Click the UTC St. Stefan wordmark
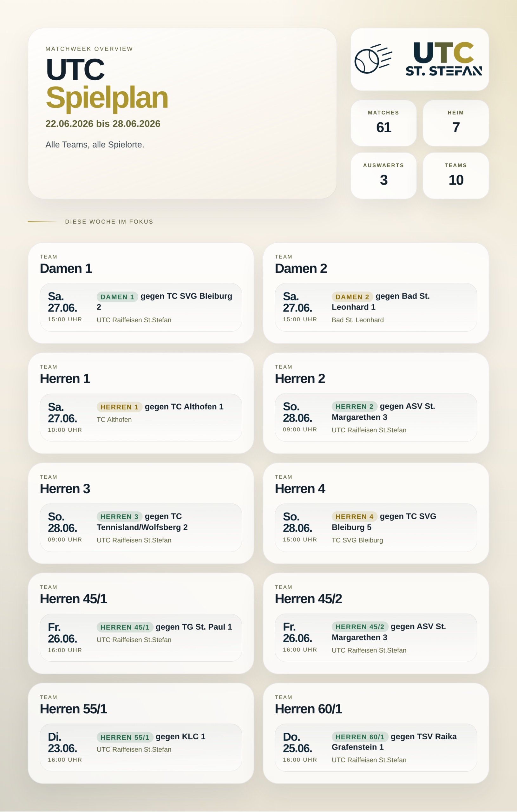 pyautogui.click(x=443, y=59)
